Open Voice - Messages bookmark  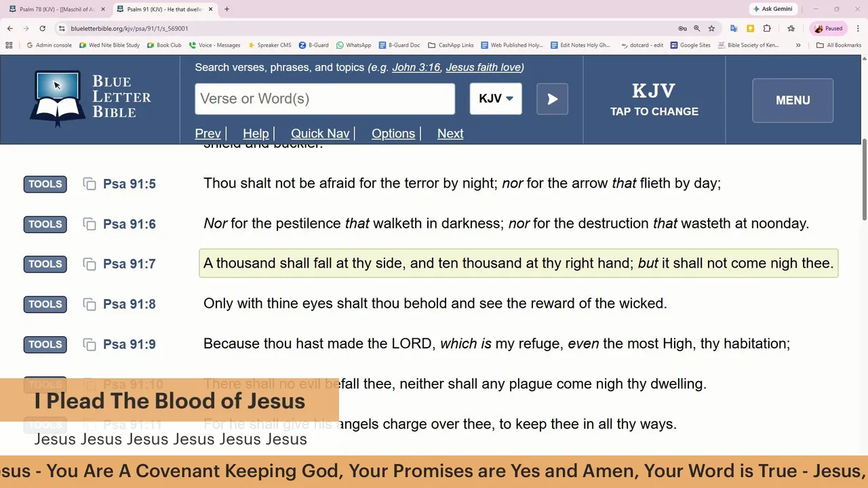click(x=214, y=45)
